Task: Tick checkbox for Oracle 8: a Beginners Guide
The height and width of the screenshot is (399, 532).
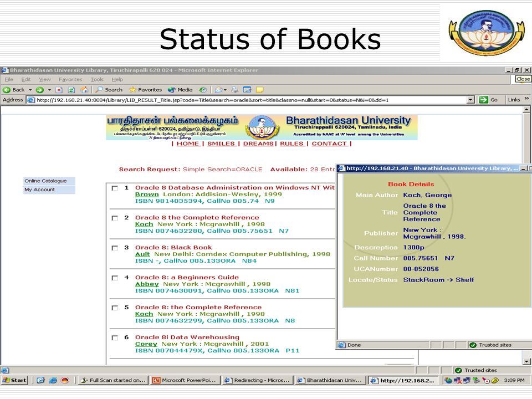Action: pyautogui.click(x=115, y=278)
